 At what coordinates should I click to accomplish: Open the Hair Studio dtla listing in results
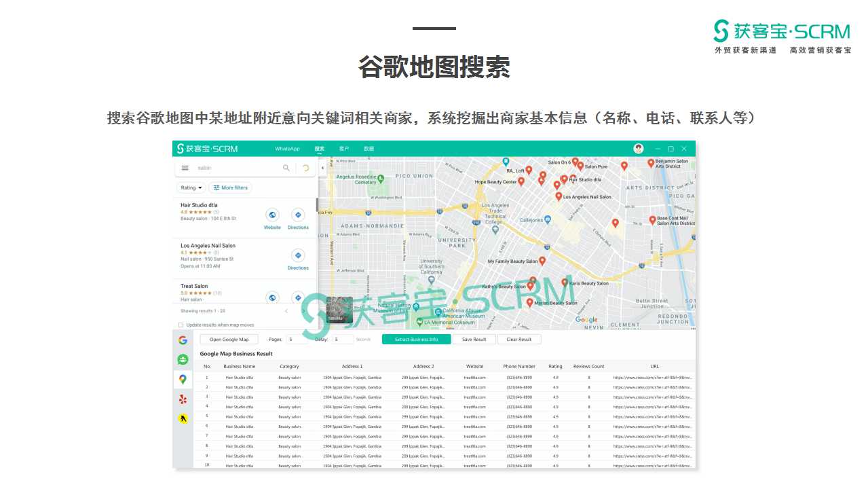(199, 205)
